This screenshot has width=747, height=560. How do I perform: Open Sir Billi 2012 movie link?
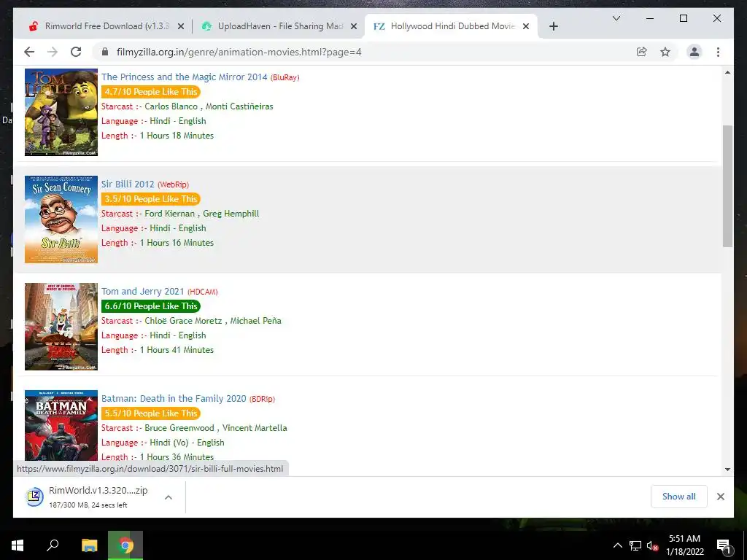coord(128,184)
